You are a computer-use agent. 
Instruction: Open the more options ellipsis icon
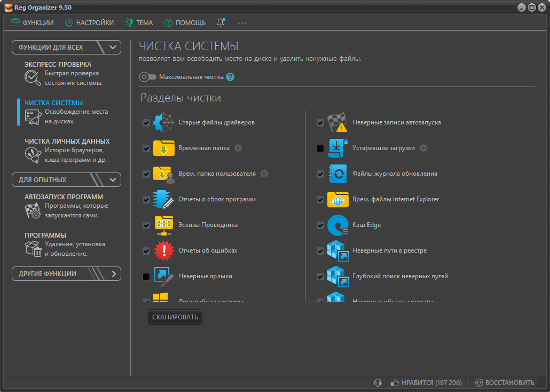click(242, 23)
